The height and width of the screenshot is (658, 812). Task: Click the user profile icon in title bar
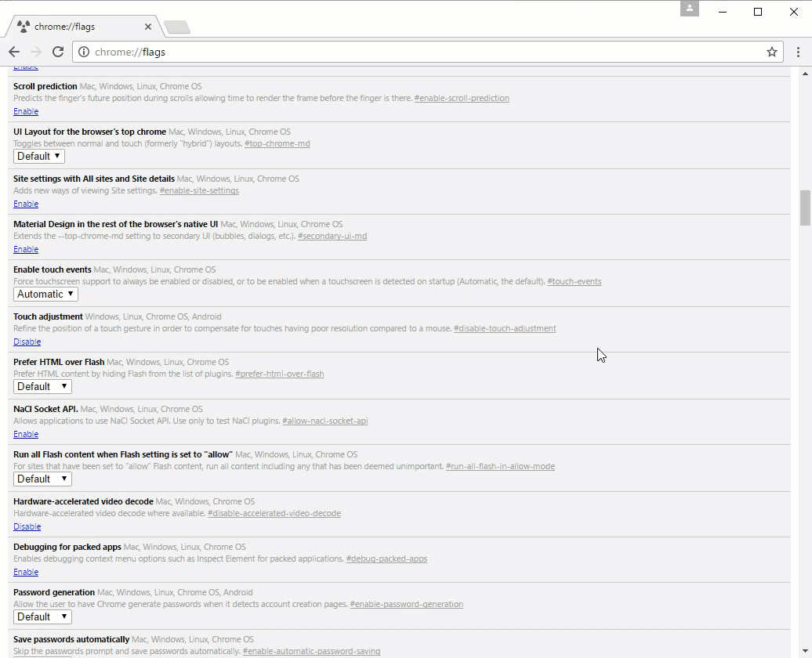coord(690,9)
